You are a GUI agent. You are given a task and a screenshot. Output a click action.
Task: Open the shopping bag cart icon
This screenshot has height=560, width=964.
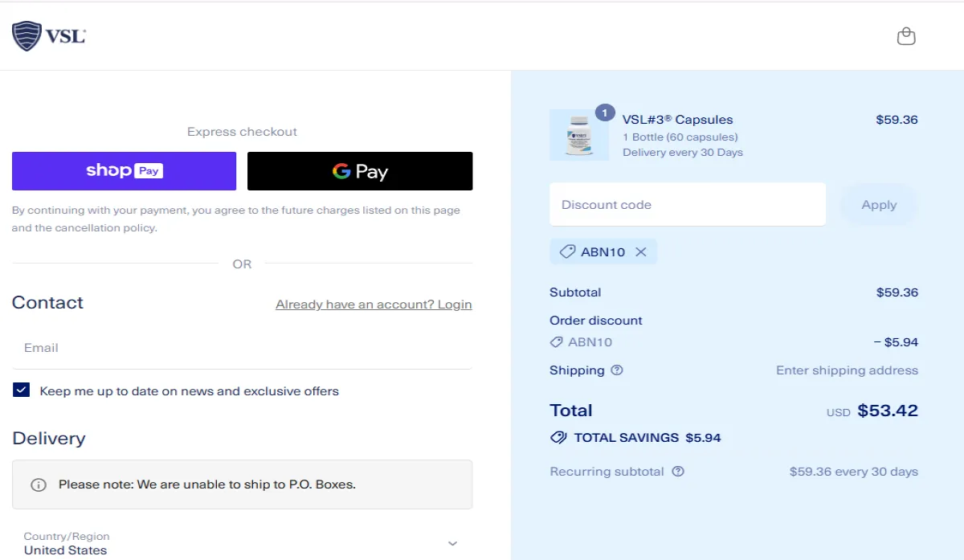[906, 36]
